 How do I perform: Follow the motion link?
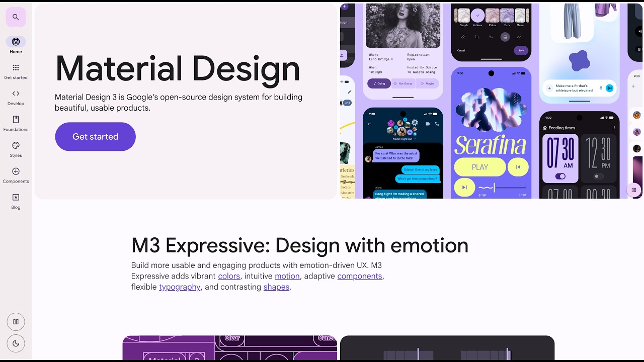pyautogui.click(x=287, y=276)
